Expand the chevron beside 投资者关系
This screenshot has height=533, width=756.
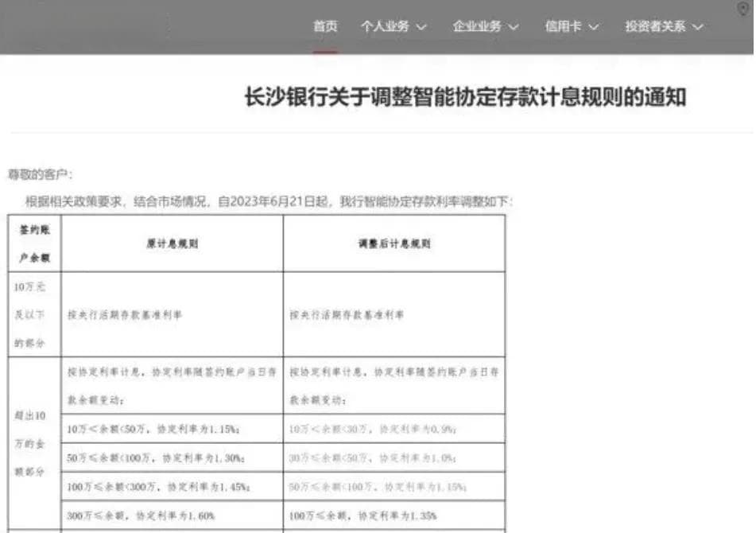pos(697,27)
